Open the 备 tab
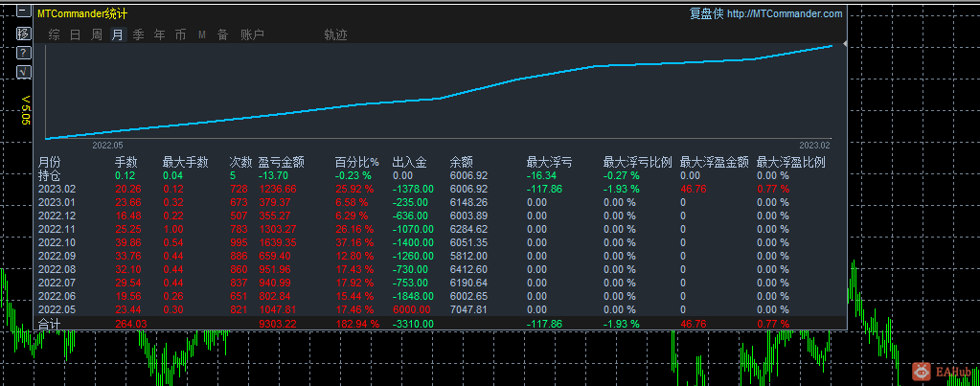This screenshot has height=386, width=980. click(x=222, y=35)
